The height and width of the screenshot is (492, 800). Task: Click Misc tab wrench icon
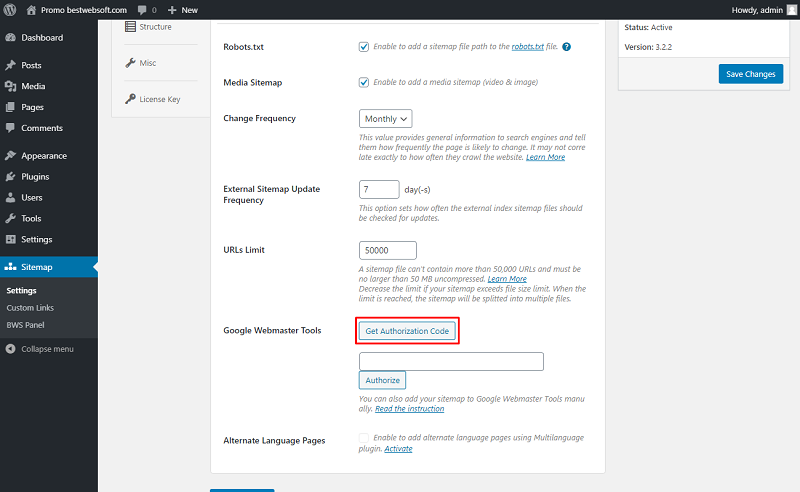[x=130, y=63]
